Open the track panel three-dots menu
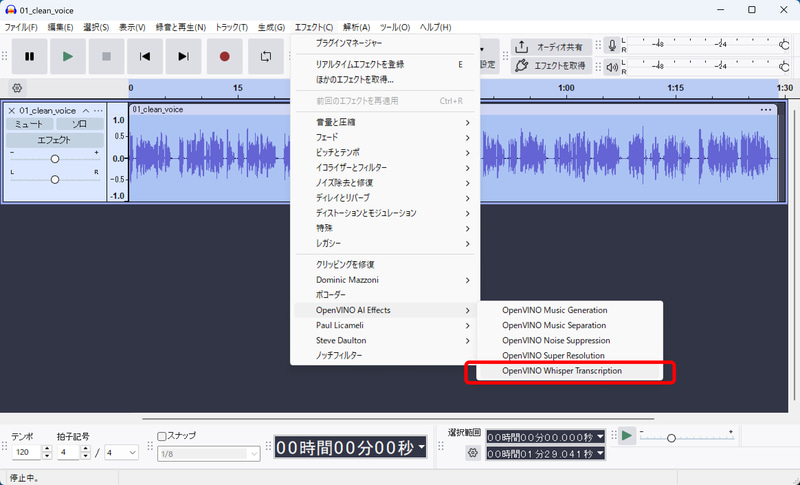Image resolution: width=800 pixels, height=485 pixels. (98, 111)
